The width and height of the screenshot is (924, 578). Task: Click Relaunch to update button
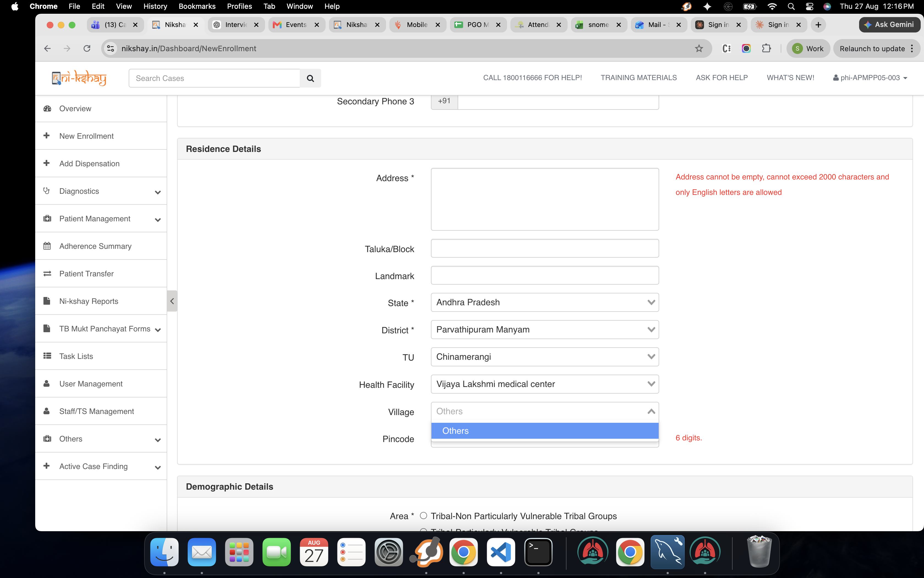(877, 48)
